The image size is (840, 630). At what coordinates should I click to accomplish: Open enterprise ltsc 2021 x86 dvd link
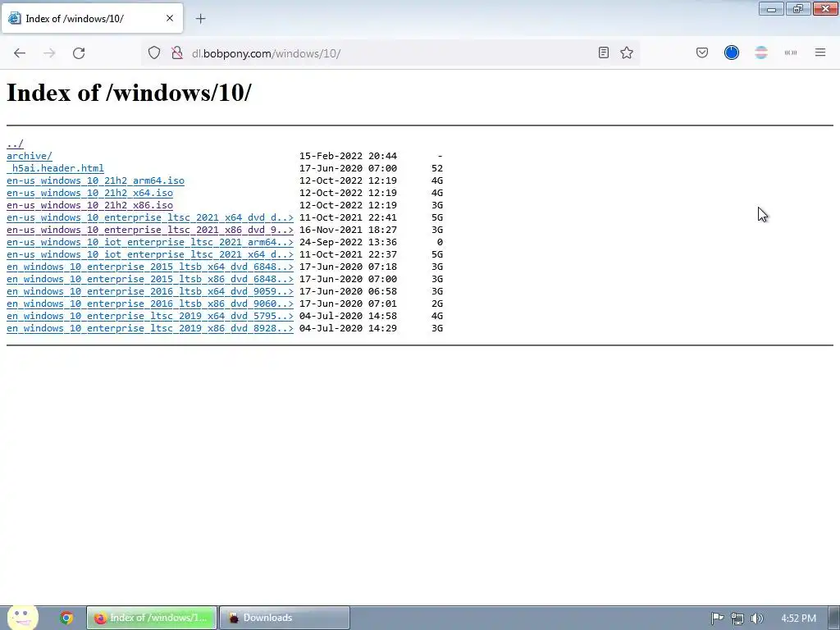tap(150, 230)
